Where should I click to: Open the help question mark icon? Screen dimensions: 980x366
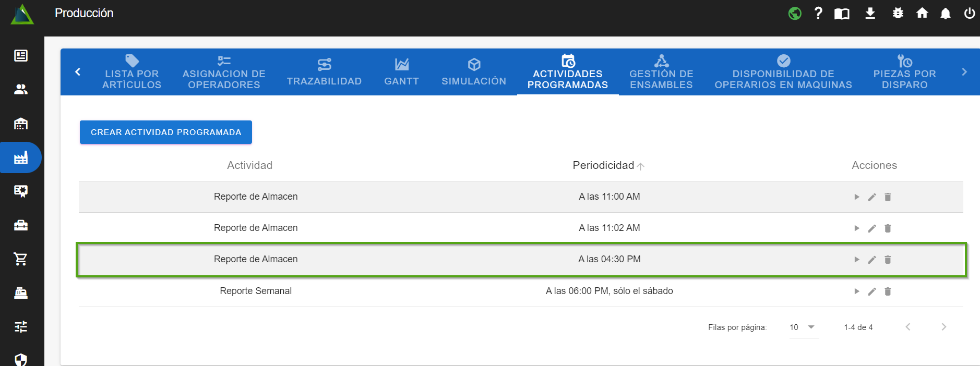[x=818, y=13]
